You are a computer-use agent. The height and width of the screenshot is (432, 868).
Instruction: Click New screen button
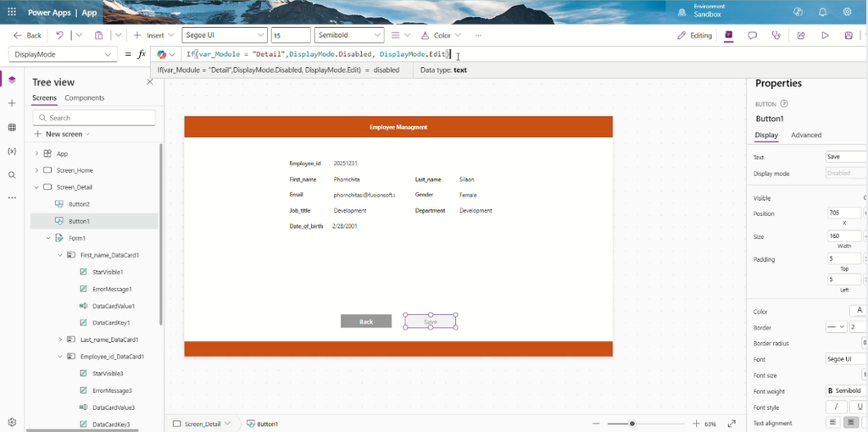coord(62,134)
